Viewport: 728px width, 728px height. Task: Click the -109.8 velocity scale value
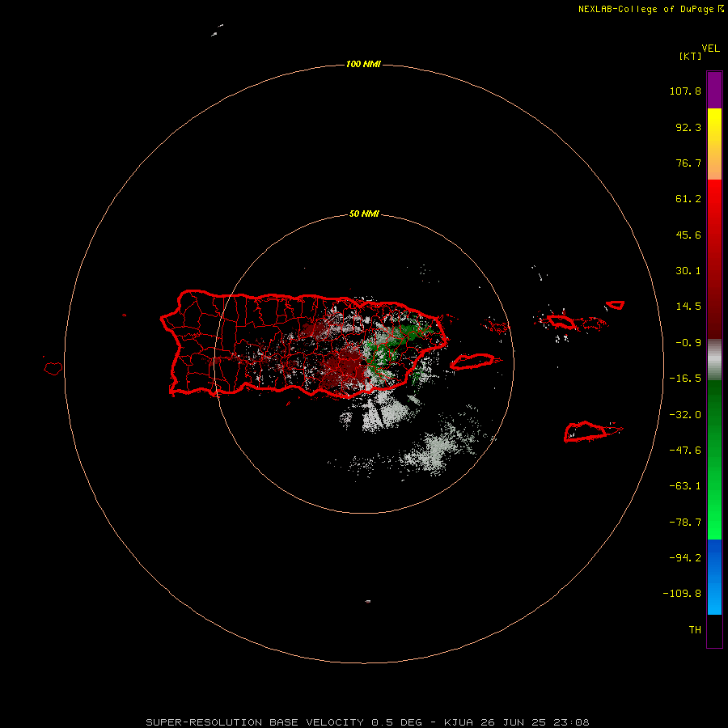coord(682,594)
